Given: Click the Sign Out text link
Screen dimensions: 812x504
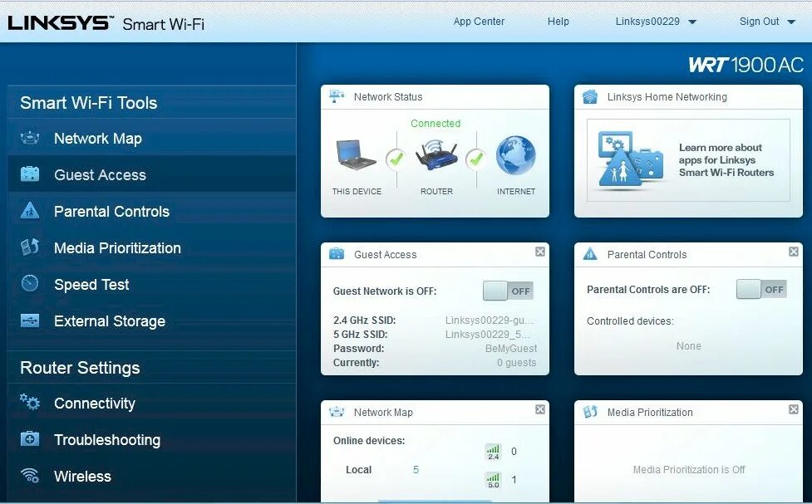Looking at the screenshot, I should point(759,22).
